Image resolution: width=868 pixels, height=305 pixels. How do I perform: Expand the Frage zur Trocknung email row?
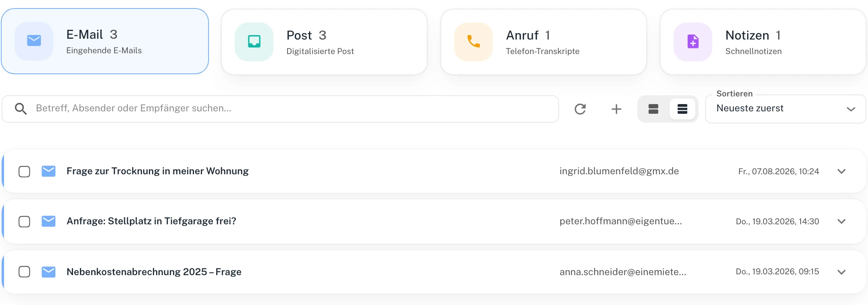(841, 171)
